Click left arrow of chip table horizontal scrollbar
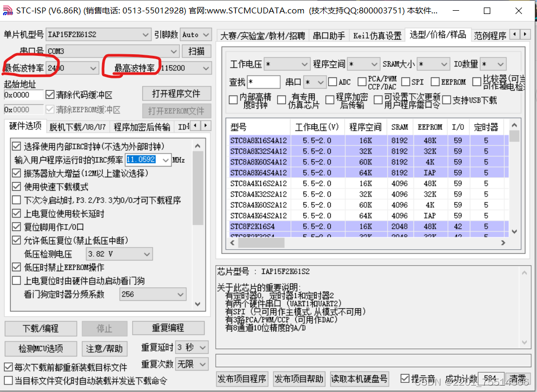 click(233, 243)
